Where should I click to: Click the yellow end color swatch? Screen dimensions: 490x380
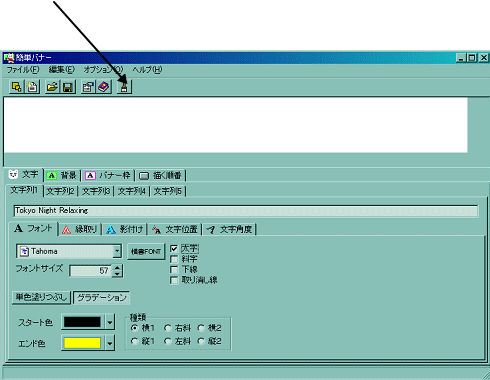pyautogui.click(x=82, y=343)
